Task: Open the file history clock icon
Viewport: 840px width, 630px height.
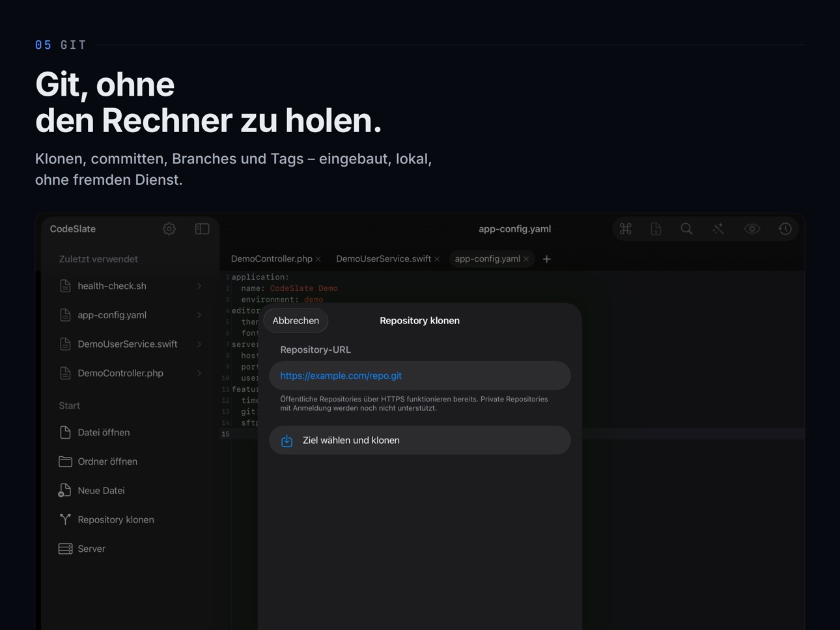Action: [785, 229]
